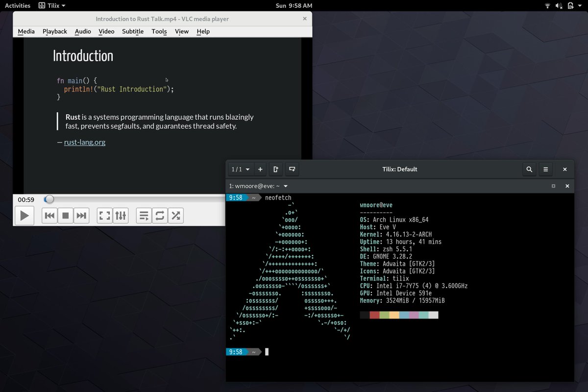
Task: Open the VLC Tools menu
Action: (159, 31)
